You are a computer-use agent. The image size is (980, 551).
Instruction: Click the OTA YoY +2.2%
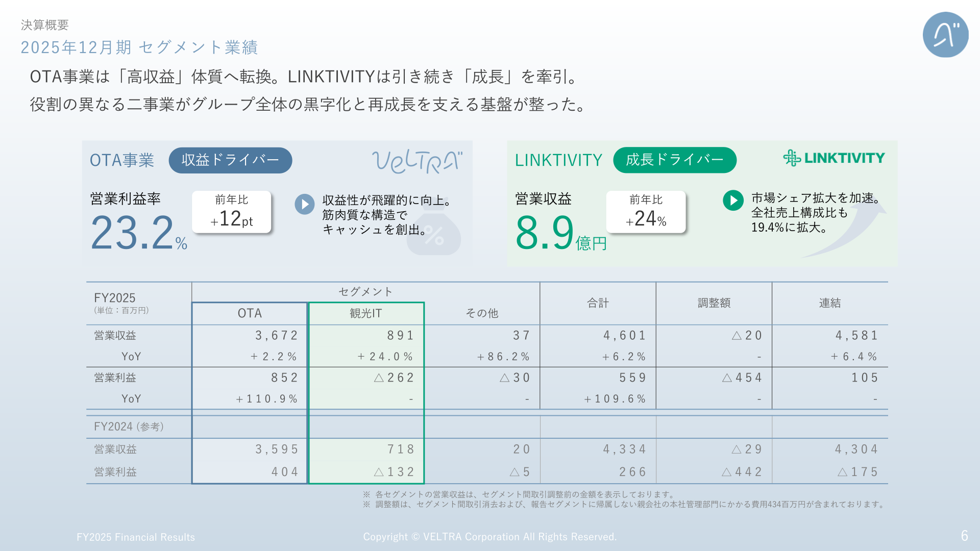274,357
